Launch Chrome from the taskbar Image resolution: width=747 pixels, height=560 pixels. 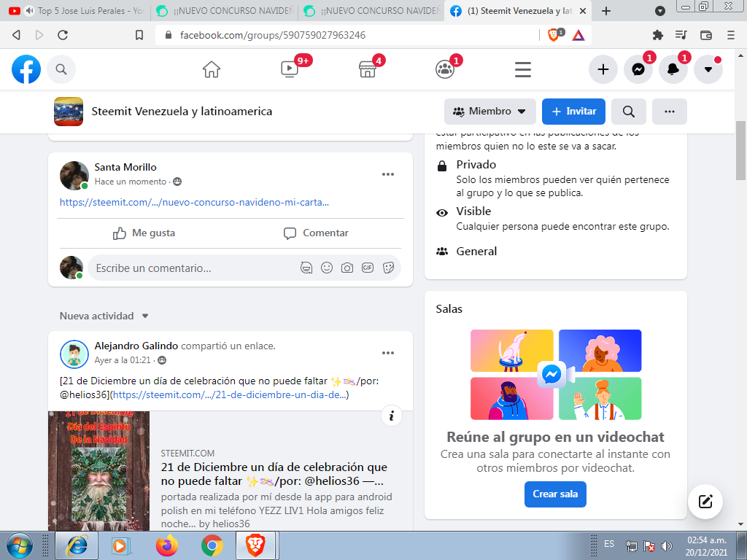(212, 545)
